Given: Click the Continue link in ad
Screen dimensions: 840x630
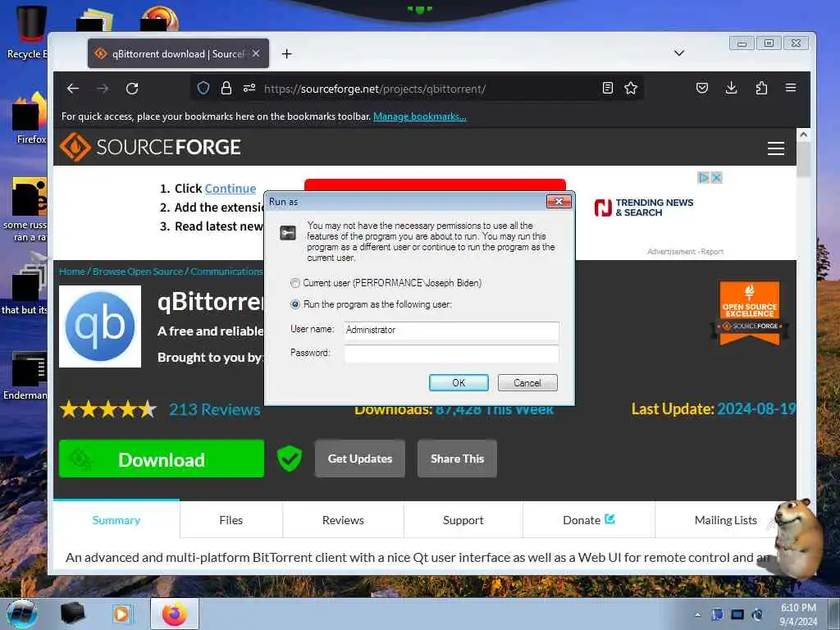Looking at the screenshot, I should pyautogui.click(x=231, y=189).
